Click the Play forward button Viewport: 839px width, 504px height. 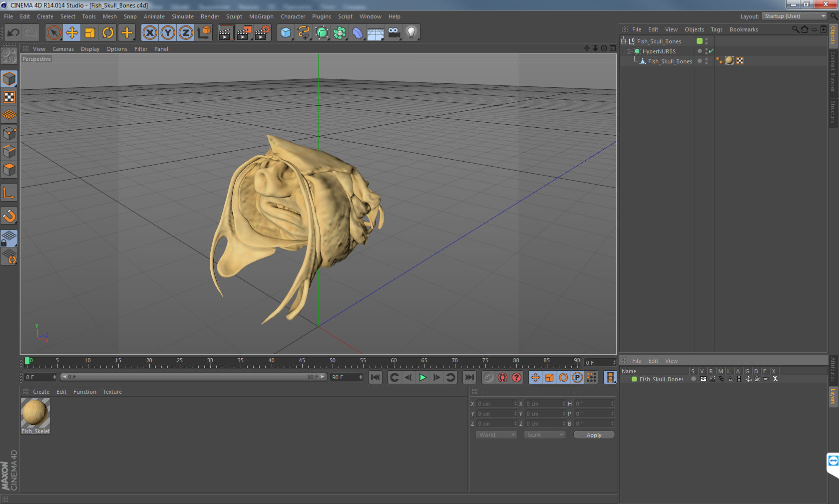(x=422, y=377)
